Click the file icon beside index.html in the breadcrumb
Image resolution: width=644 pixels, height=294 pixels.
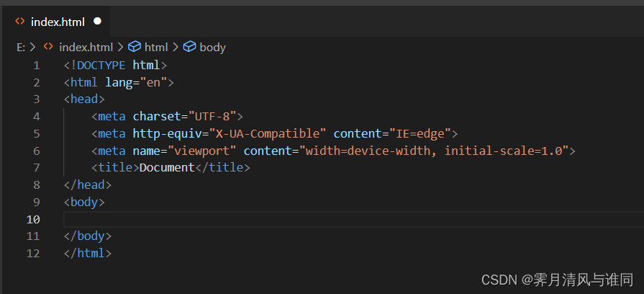(x=48, y=47)
